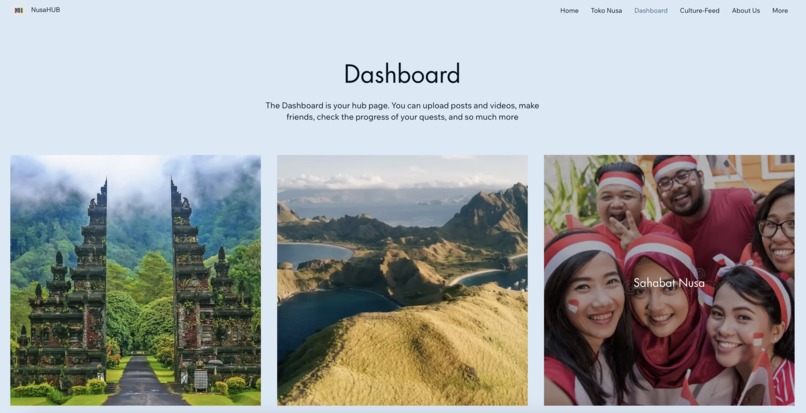Open the Home menu item

(569, 10)
